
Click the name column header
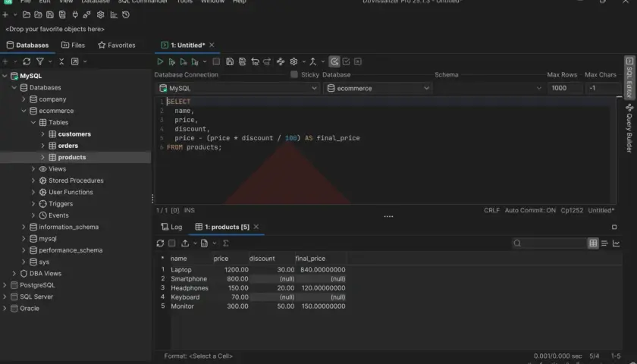pos(191,259)
